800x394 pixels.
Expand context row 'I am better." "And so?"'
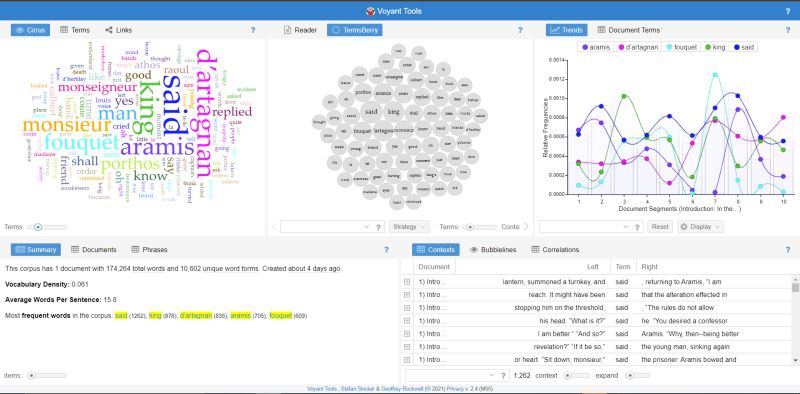pyautogui.click(x=407, y=334)
